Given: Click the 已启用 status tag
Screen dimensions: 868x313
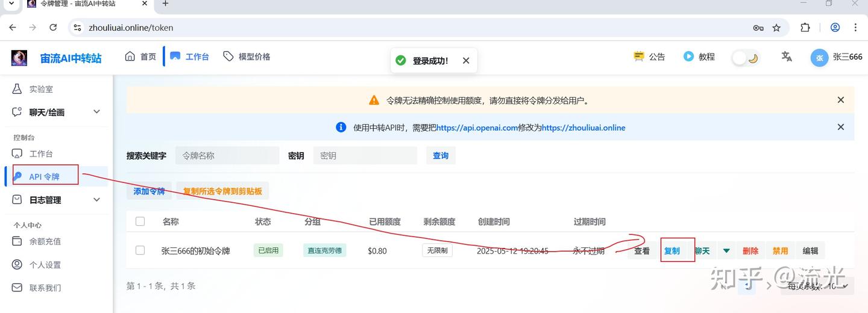Looking at the screenshot, I should 268,250.
